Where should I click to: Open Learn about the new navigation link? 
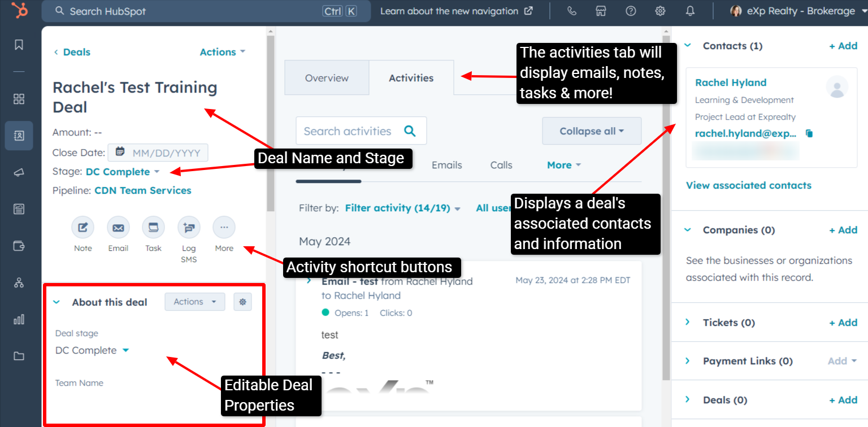coord(457,11)
